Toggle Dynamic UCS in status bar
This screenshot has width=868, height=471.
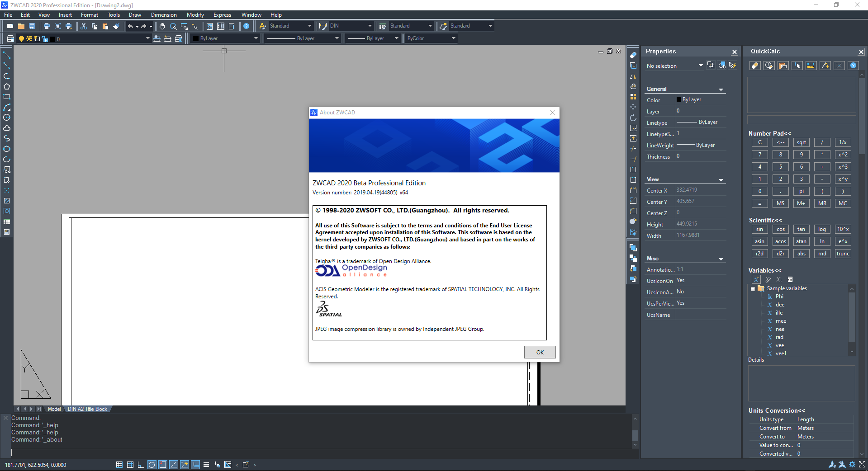coord(185,465)
